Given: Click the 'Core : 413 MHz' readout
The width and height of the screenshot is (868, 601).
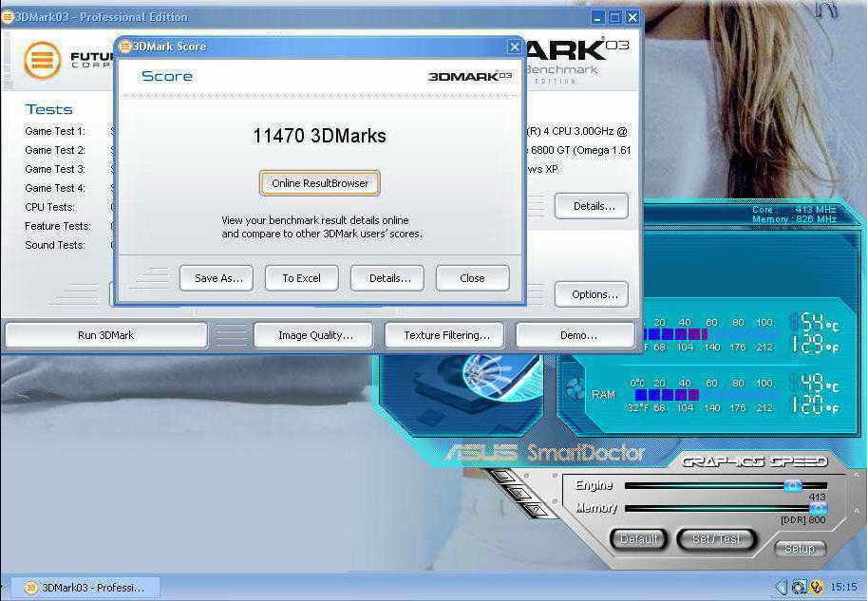Looking at the screenshot, I should [794, 210].
